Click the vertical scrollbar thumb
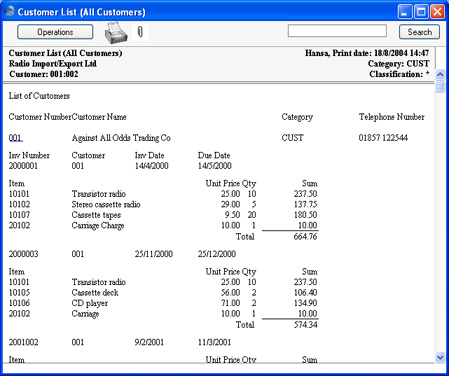Viewport: 449px width, 376px height. tap(440, 86)
